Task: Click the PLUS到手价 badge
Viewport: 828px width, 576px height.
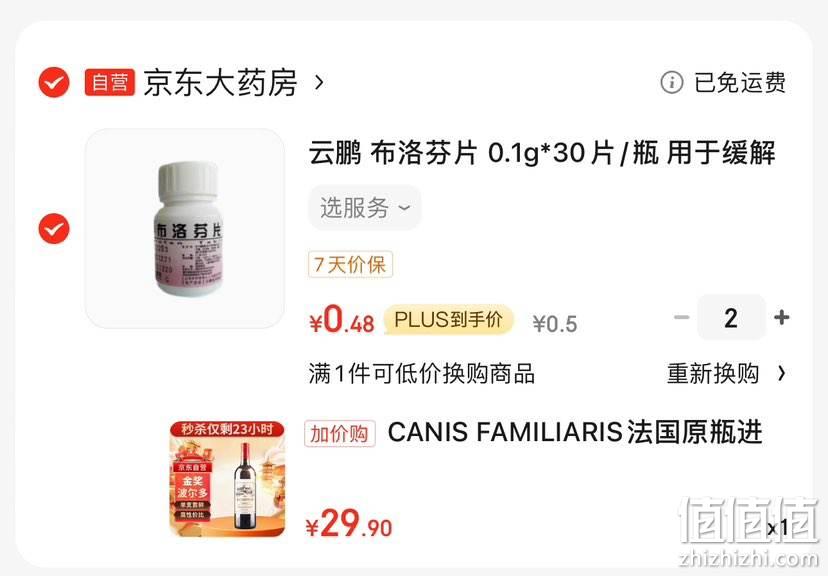Action: coord(448,319)
